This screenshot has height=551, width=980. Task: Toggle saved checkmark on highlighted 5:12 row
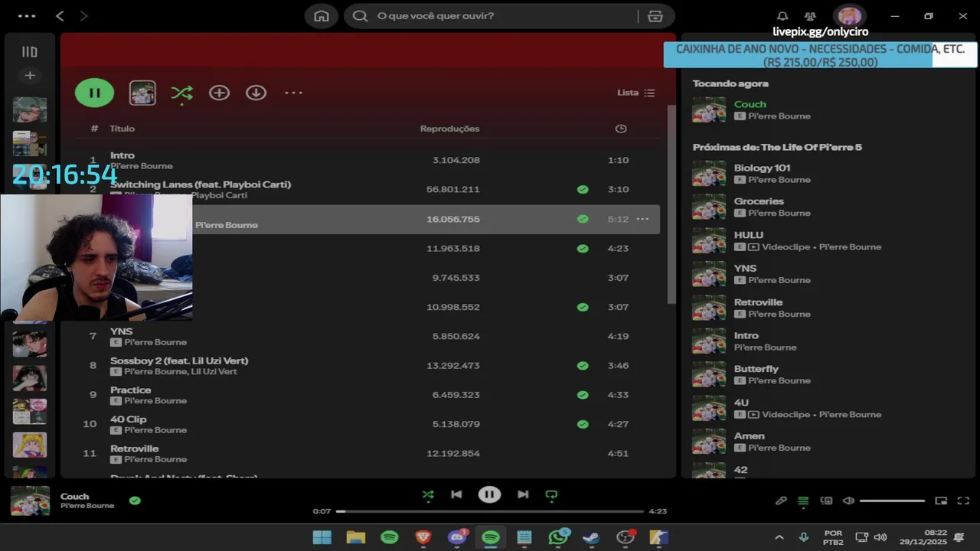pyautogui.click(x=583, y=219)
